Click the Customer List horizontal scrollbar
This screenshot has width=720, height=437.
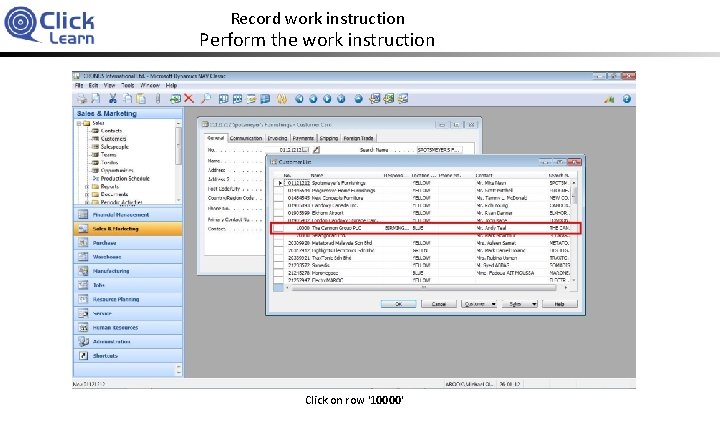tap(426, 288)
